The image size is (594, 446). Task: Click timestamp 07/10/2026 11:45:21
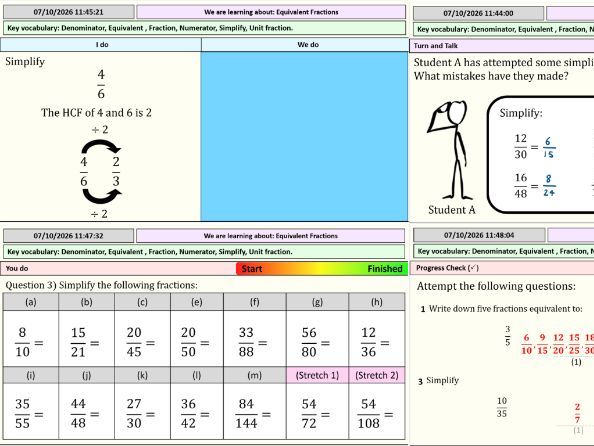[x=69, y=12]
